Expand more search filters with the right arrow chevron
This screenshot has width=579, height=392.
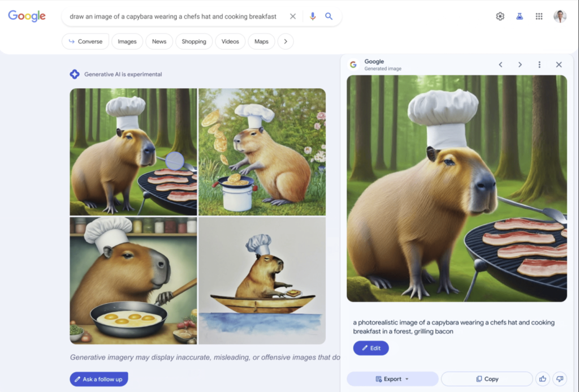pyautogui.click(x=286, y=41)
